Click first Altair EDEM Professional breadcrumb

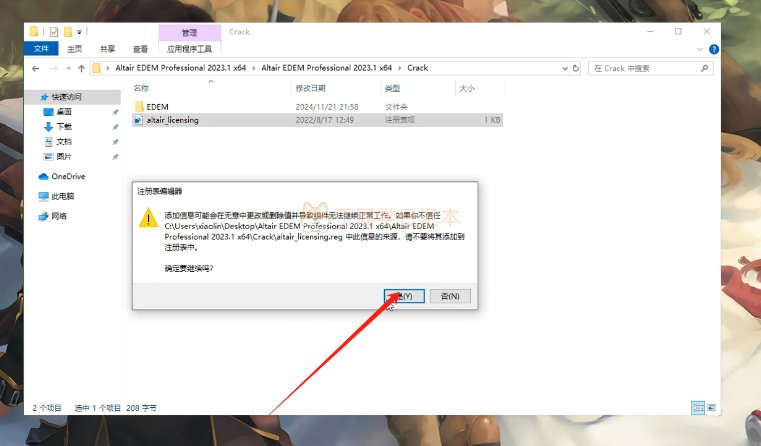(181, 68)
